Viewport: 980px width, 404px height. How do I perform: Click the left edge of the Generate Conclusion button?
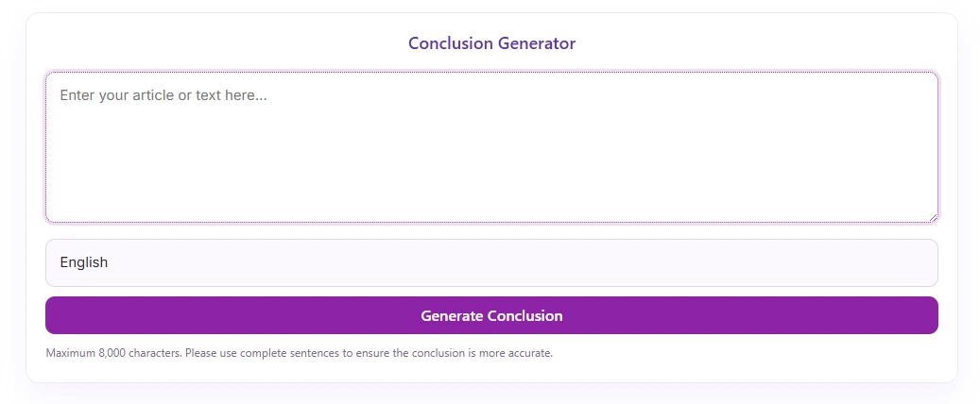click(57, 315)
